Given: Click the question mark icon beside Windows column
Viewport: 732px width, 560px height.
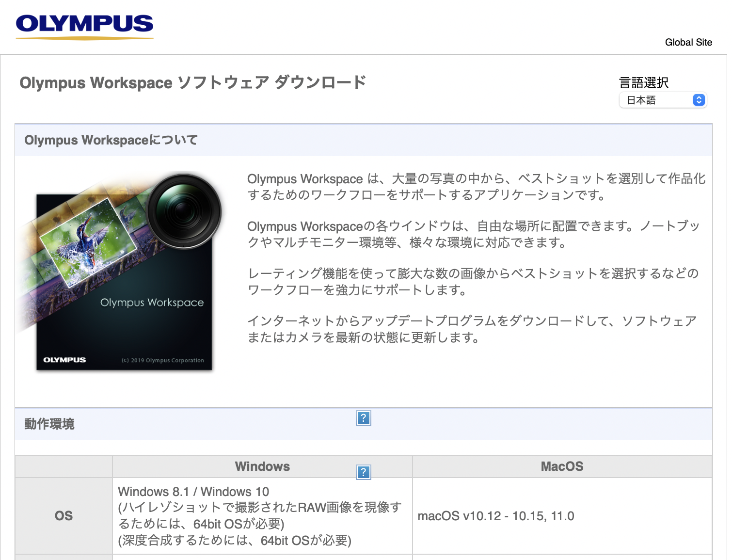Looking at the screenshot, I should (x=364, y=472).
